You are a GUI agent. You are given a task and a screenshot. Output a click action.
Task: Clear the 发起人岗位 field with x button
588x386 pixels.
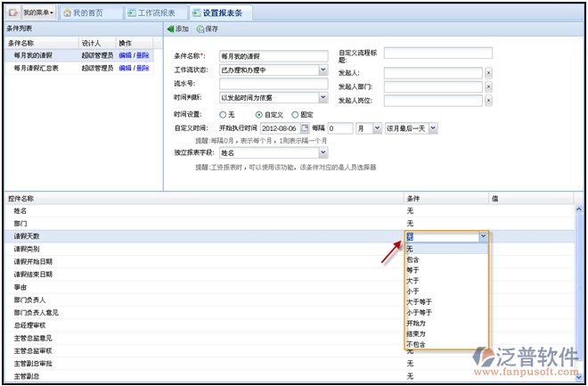[x=488, y=102]
